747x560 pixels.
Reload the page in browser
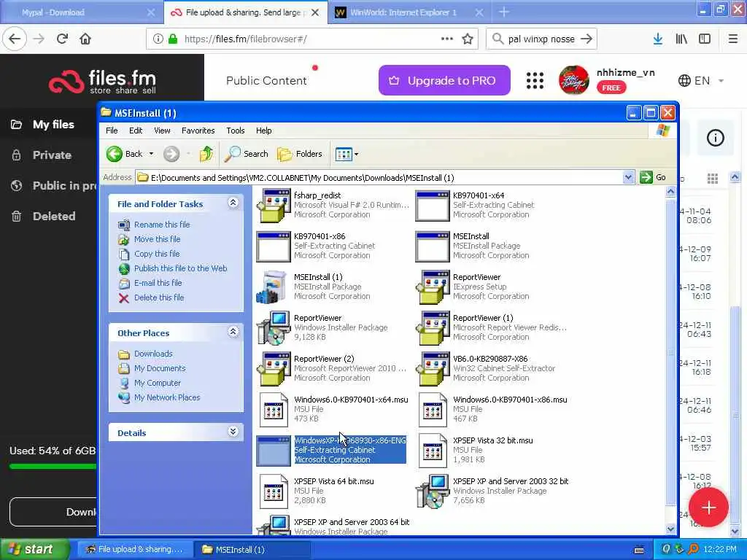pyautogui.click(x=63, y=39)
